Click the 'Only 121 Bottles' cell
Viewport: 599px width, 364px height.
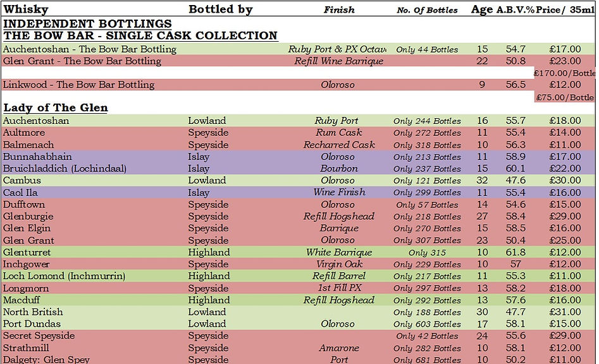tap(427, 181)
